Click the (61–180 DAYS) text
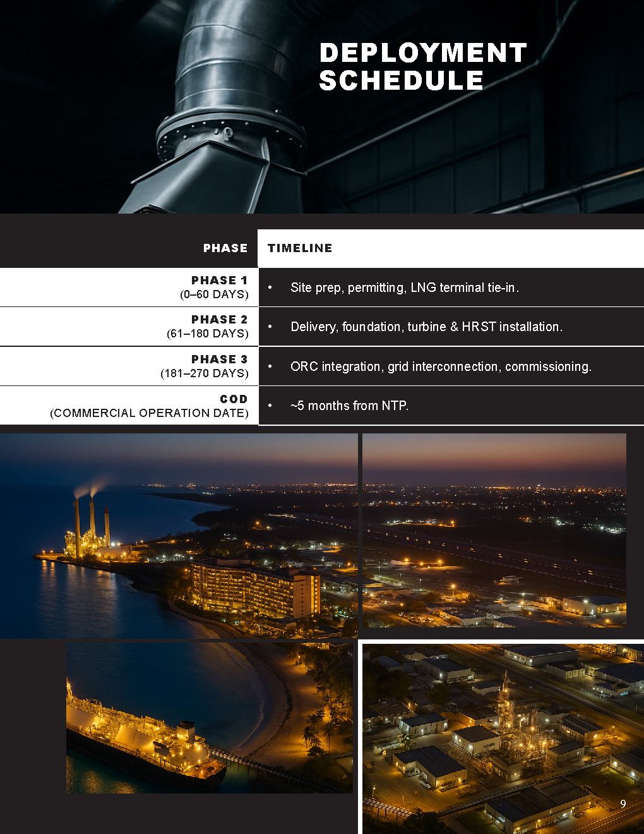The width and height of the screenshot is (644, 834). tap(208, 334)
